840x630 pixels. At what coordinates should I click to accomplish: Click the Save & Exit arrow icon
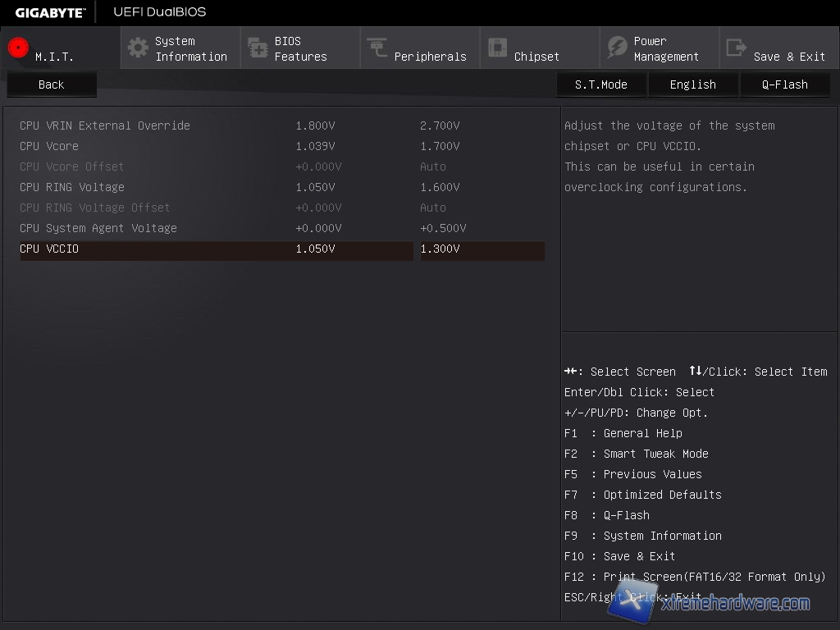coord(737,48)
